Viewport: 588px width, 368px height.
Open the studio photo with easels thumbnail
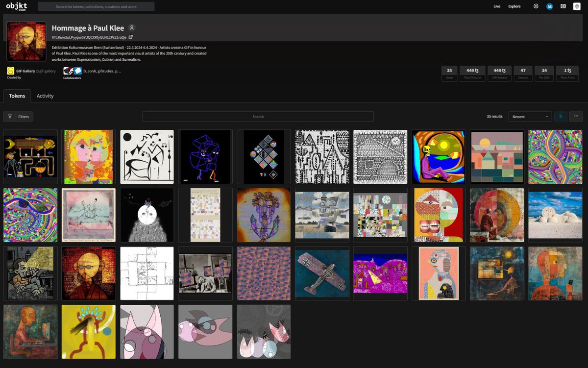(205, 273)
